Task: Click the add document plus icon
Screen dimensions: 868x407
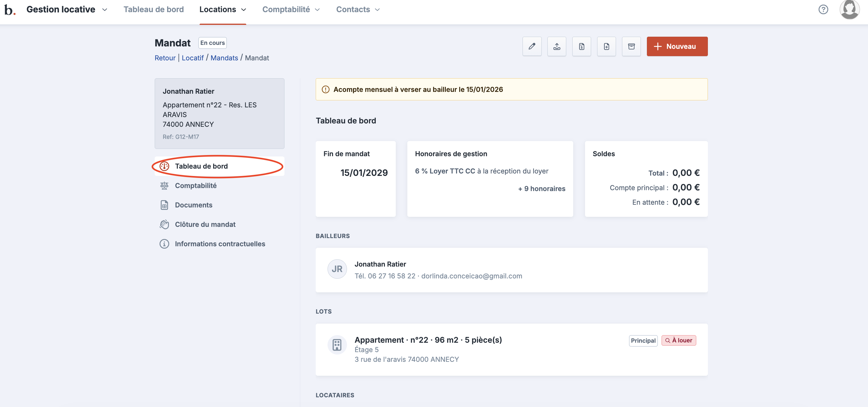Action: tap(606, 46)
